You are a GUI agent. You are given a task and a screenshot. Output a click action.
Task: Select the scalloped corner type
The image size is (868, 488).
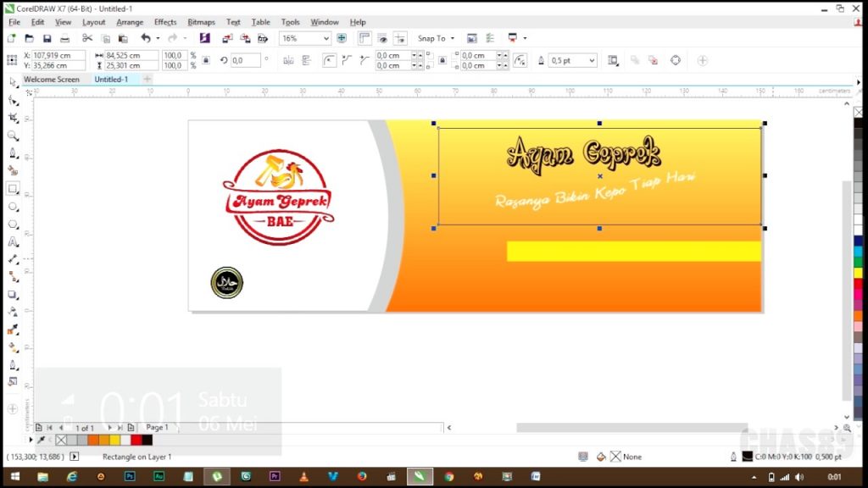tap(347, 60)
